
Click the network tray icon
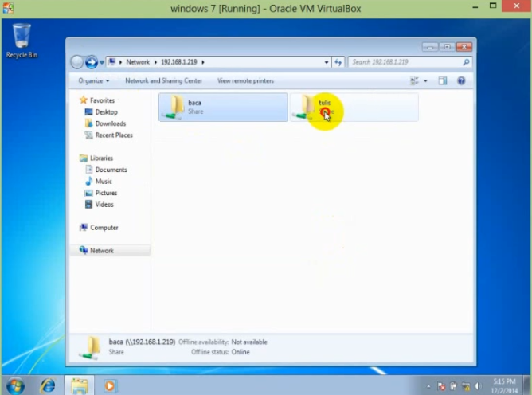coord(465,386)
